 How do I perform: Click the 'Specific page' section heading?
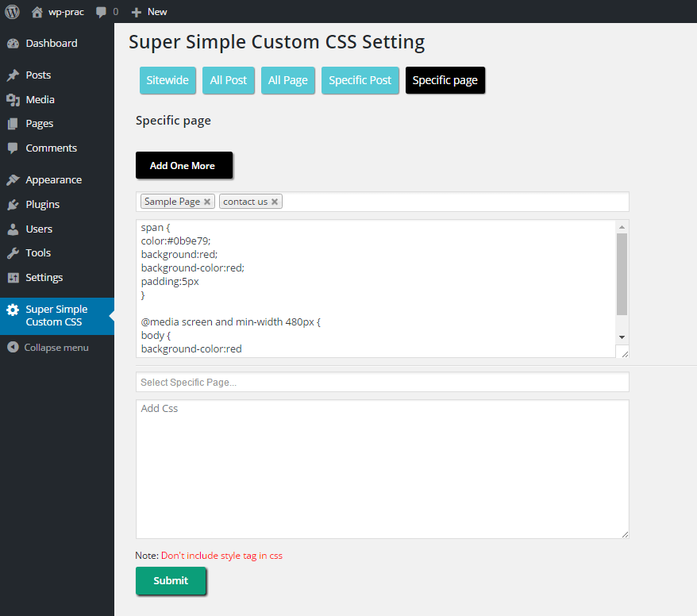pos(173,121)
